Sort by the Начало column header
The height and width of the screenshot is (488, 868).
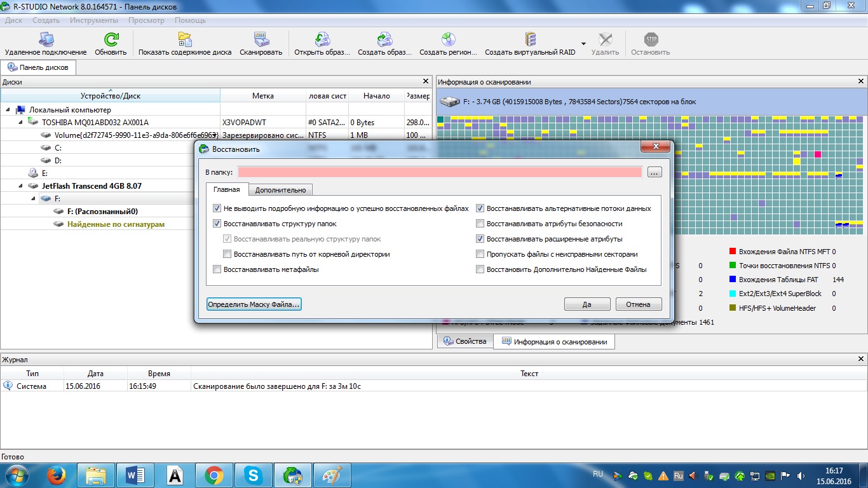377,96
